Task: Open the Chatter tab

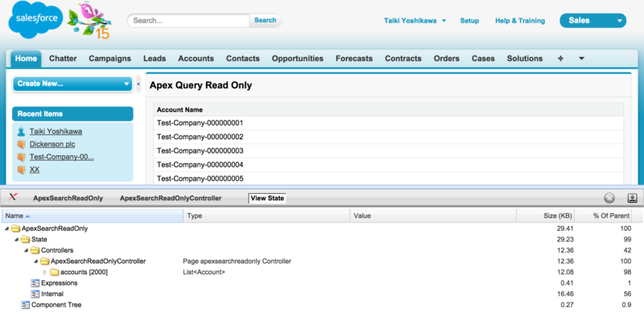Action: pyautogui.click(x=63, y=59)
